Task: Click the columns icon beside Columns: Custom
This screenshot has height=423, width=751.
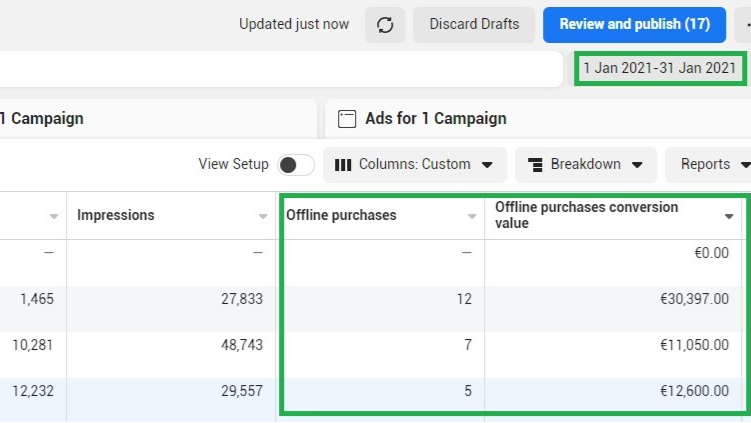Action: pyautogui.click(x=343, y=165)
